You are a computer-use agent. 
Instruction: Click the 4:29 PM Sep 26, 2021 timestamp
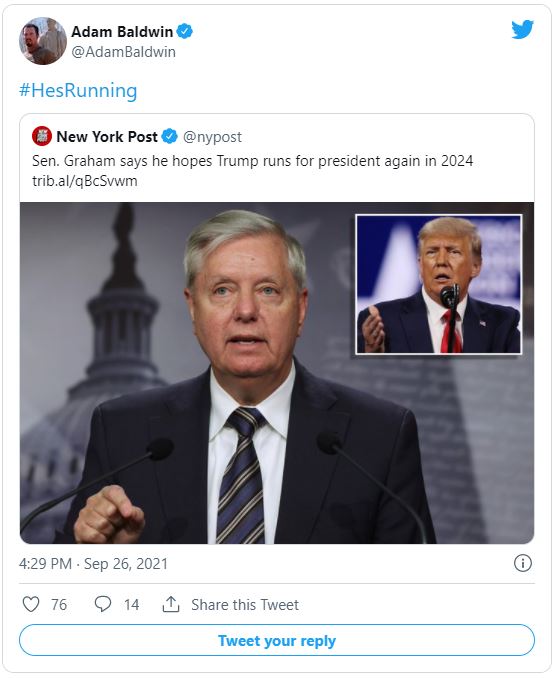[x=93, y=564]
